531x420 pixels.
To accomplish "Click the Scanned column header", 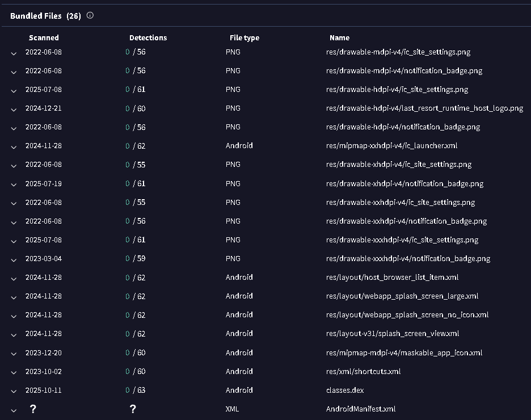I will tap(44, 38).
